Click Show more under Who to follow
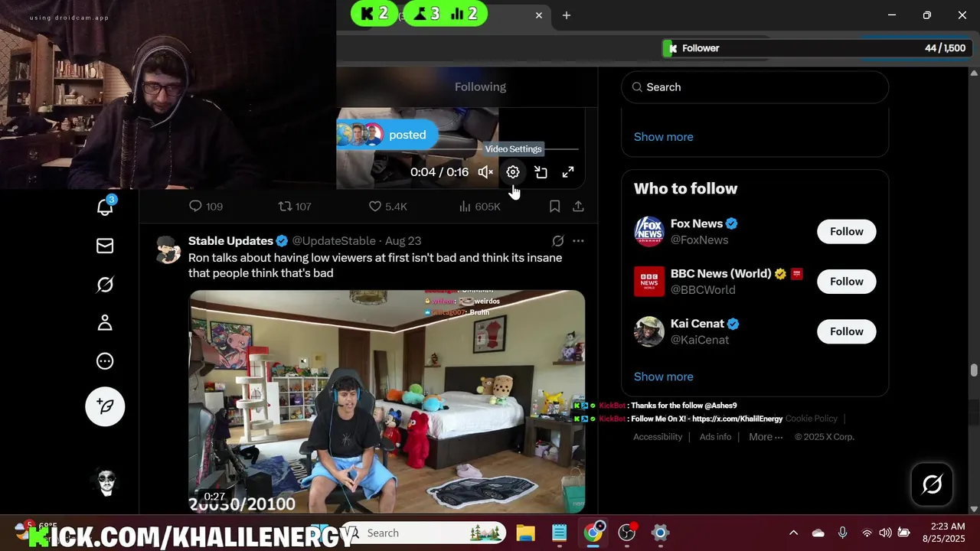Image resolution: width=980 pixels, height=551 pixels. pyautogui.click(x=663, y=377)
